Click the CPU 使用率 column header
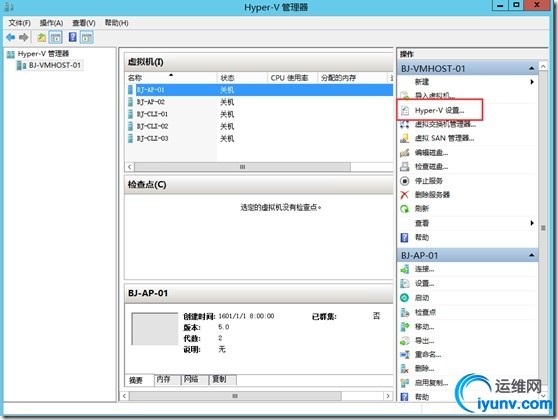 coord(292,78)
